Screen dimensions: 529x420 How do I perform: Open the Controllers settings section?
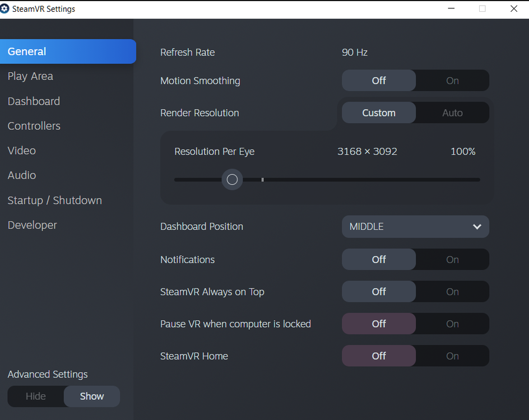(34, 125)
